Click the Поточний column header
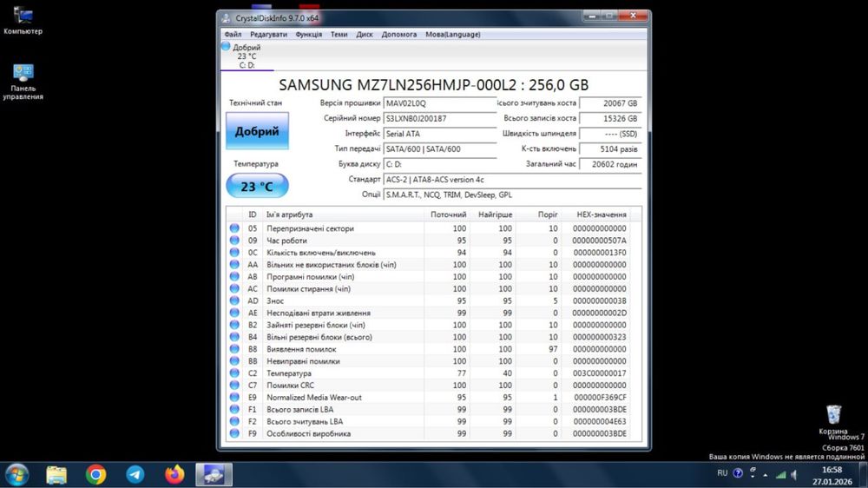The height and width of the screenshot is (488, 868). click(x=447, y=214)
